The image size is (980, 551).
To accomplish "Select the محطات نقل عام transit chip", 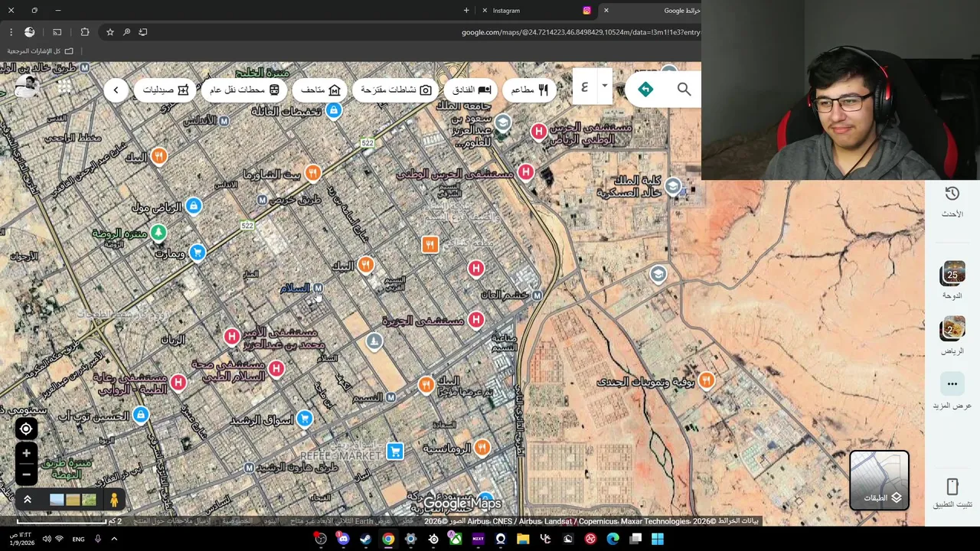I will coord(244,90).
